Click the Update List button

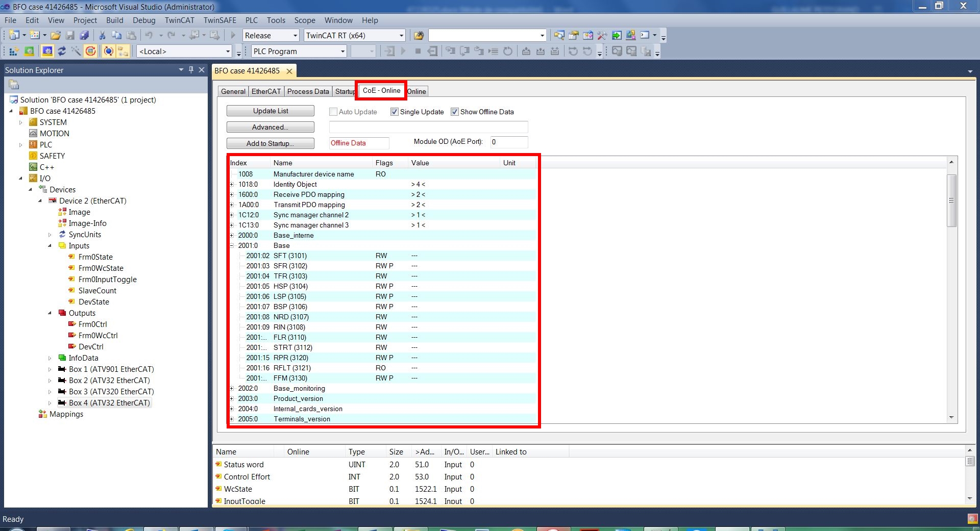(x=271, y=111)
